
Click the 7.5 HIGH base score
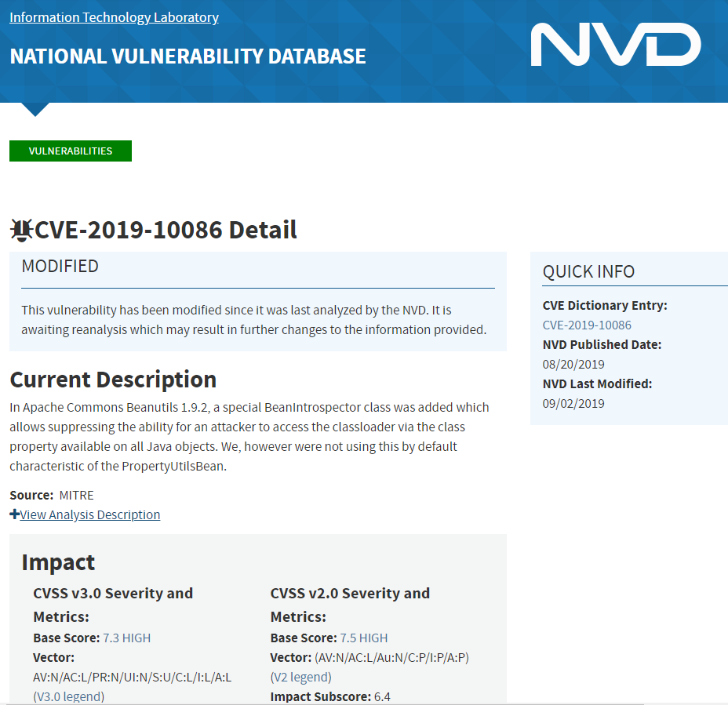coord(364,638)
